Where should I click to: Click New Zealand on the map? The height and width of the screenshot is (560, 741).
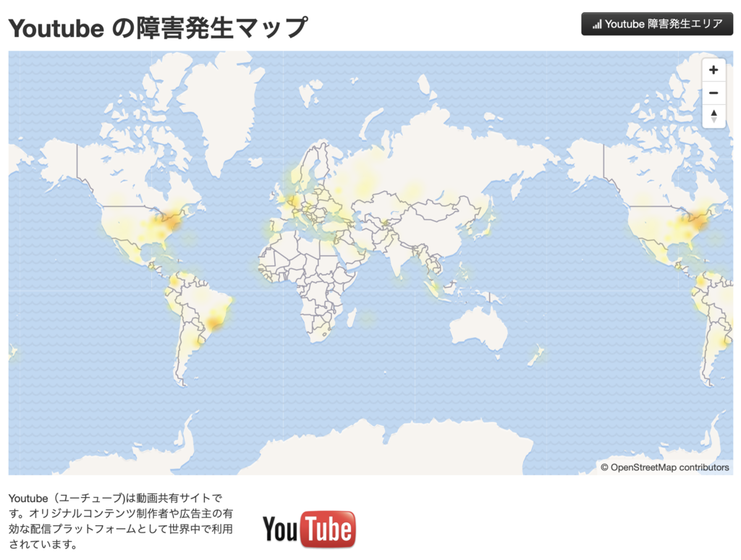(535, 355)
